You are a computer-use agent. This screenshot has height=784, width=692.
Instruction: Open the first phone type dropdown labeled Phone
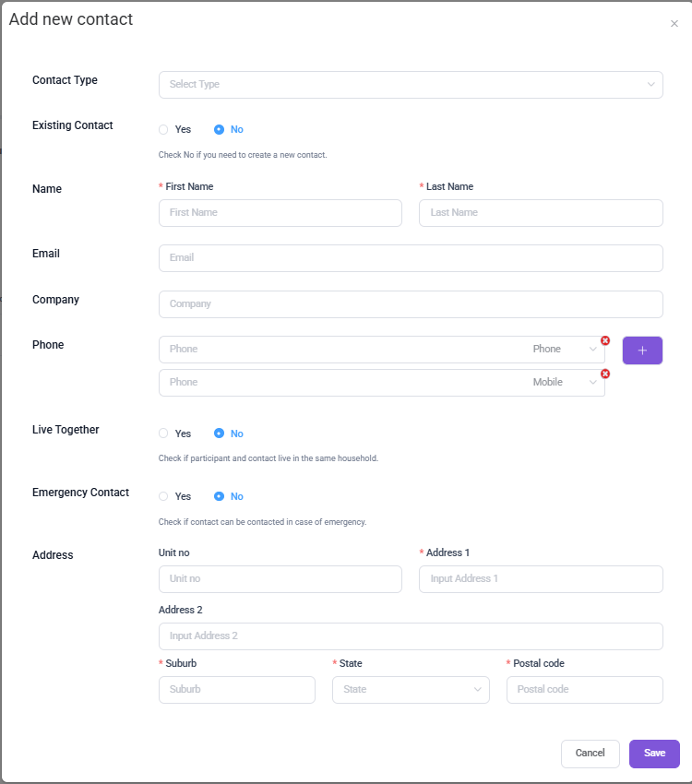565,350
